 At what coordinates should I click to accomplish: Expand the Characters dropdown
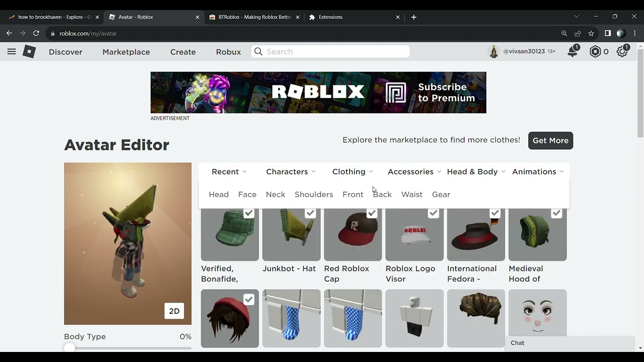point(291,171)
